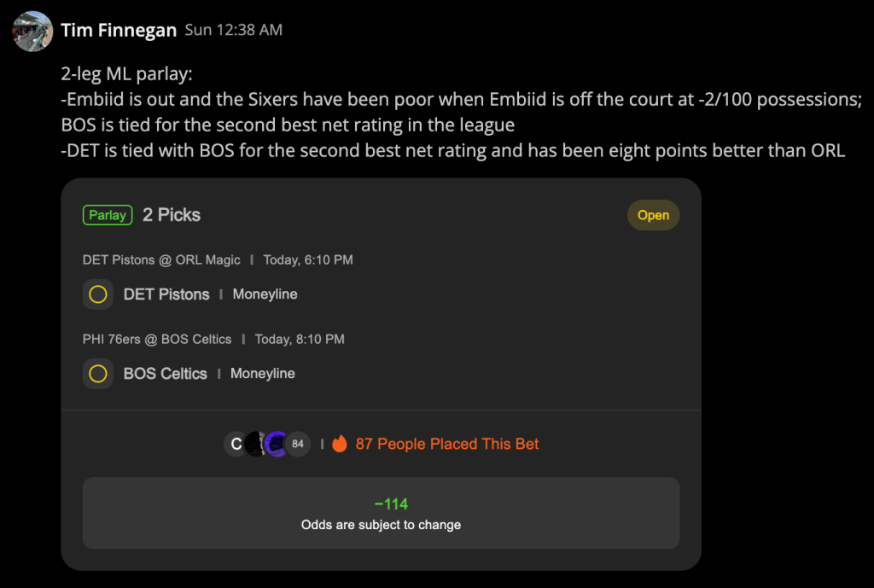The width and height of the screenshot is (874, 588).
Task: Click the green Parlay badge
Action: point(108,215)
